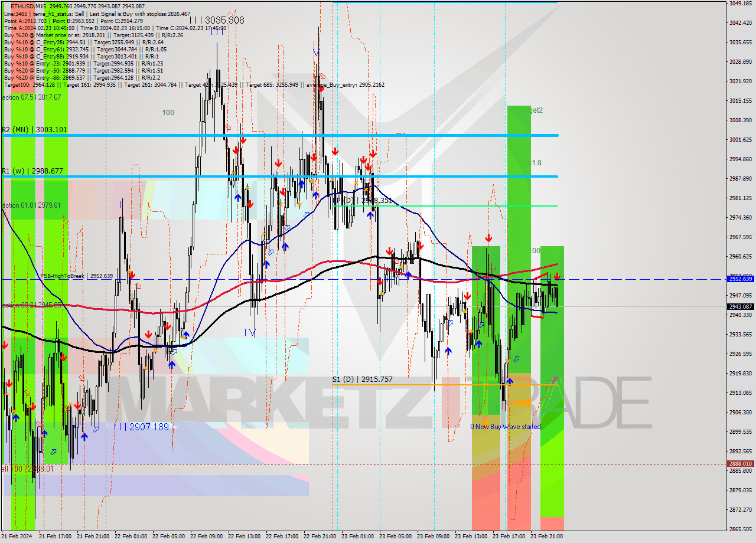Click the FSB-HighToBreak | 2952.639 label
Screen dimensions: 756x543
(x=76, y=276)
